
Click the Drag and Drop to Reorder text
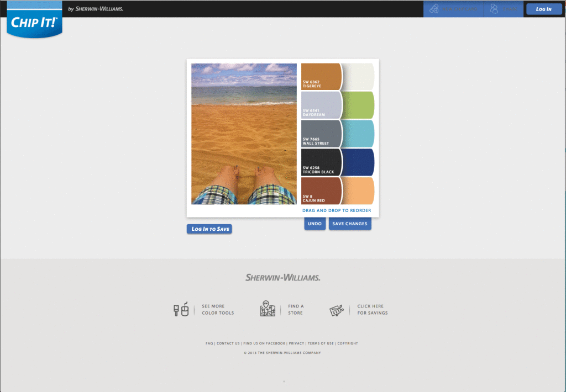(337, 210)
